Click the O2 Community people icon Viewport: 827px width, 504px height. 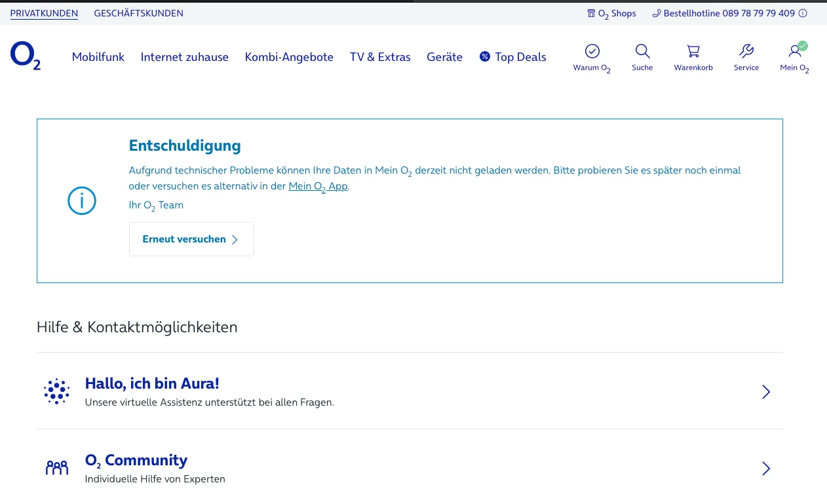[x=56, y=468]
